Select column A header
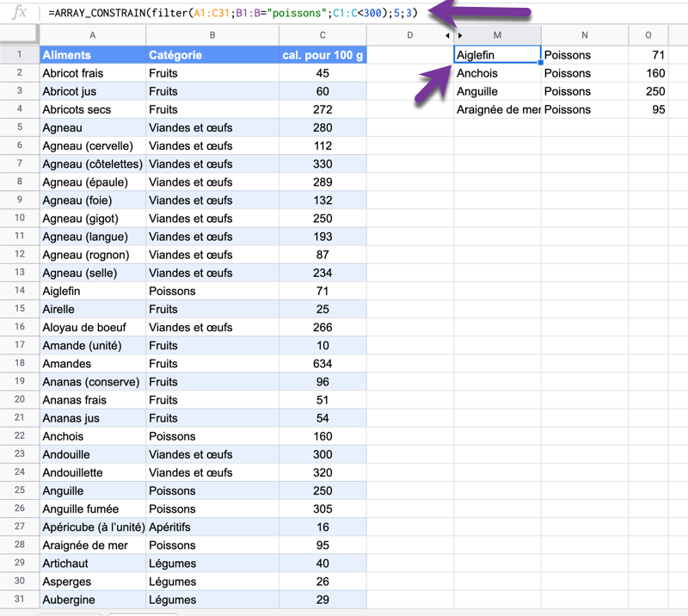The height and width of the screenshot is (616, 688). point(93,35)
